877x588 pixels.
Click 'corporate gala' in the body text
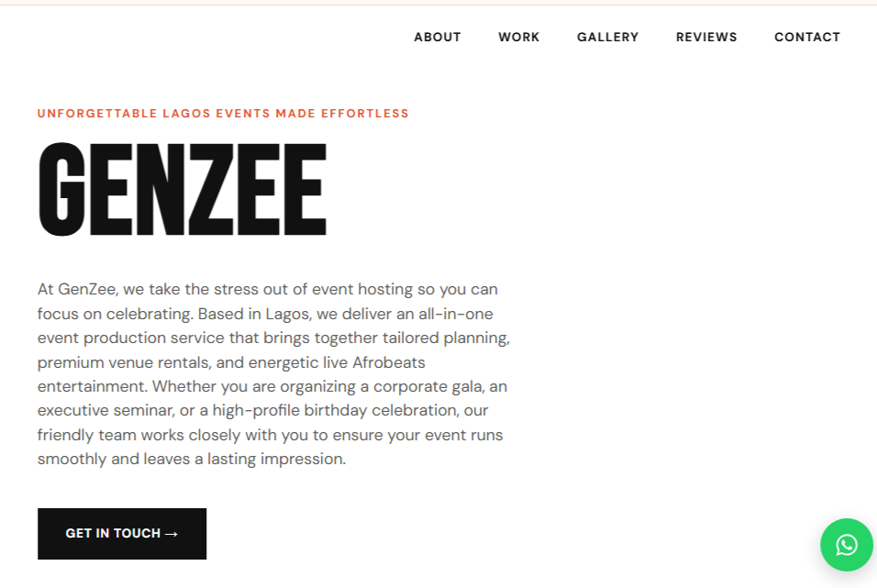tap(429, 386)
